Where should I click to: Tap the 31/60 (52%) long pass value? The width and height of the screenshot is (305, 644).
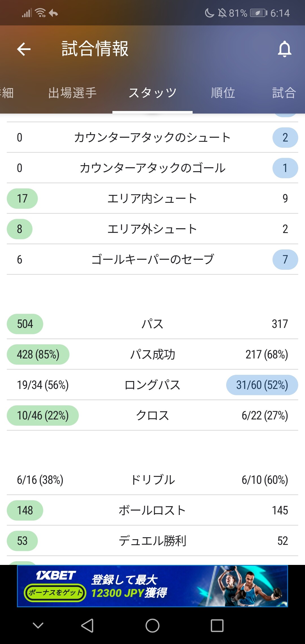tap(262, 385)
